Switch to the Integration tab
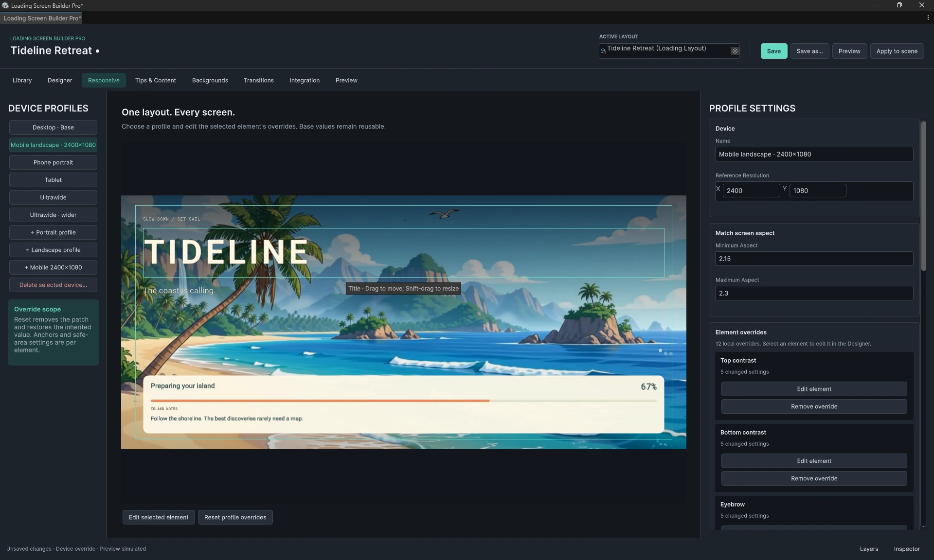 point(305,80)
